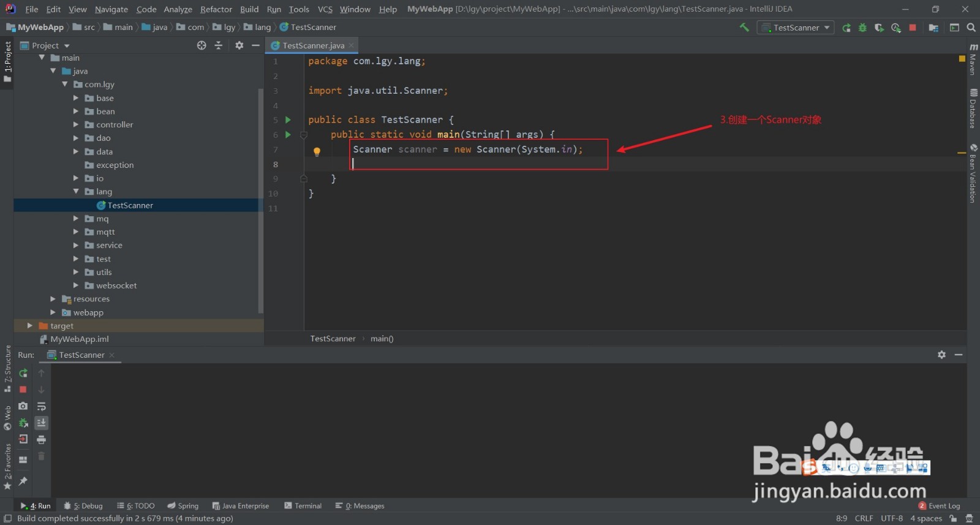This screenshot has height=525, width=980.
Task: Open the TestScanner run configuration dropdown
Action: [x=796, y=28]
